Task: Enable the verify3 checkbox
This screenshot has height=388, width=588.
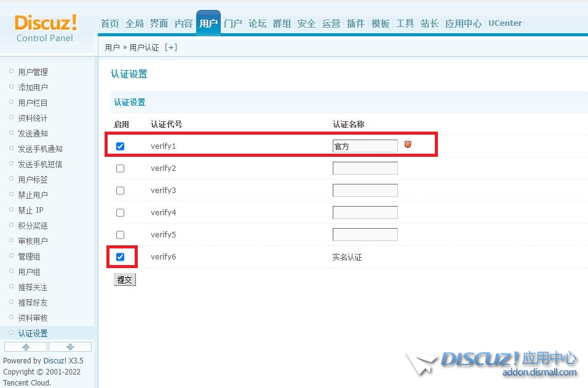Action: (x=121, y=191)
